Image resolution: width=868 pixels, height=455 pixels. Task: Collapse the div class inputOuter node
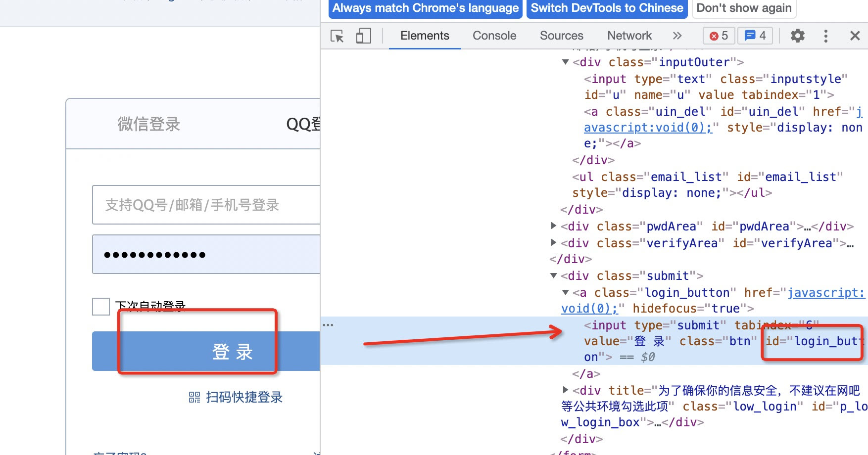(565, 62)
